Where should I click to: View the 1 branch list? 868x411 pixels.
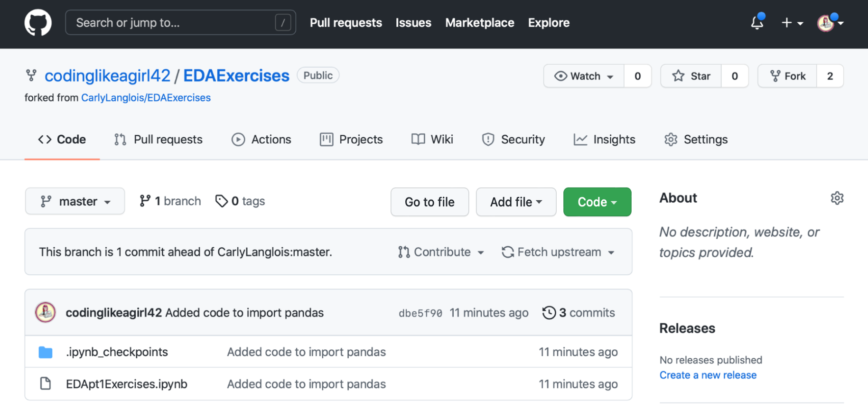point(170,201)
